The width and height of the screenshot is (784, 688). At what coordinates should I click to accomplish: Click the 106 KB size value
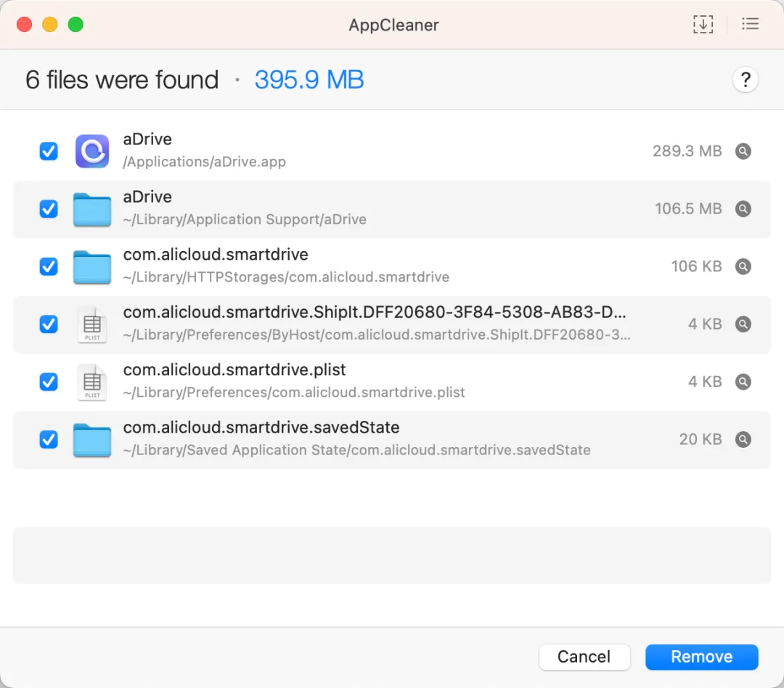pos(696,266)
